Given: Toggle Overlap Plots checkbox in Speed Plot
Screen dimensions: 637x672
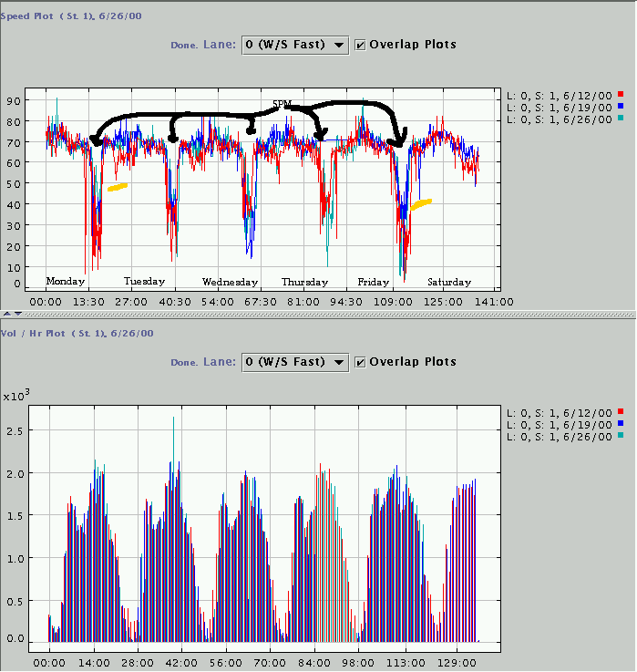Looking at the screenshot, I should (361, 45).
